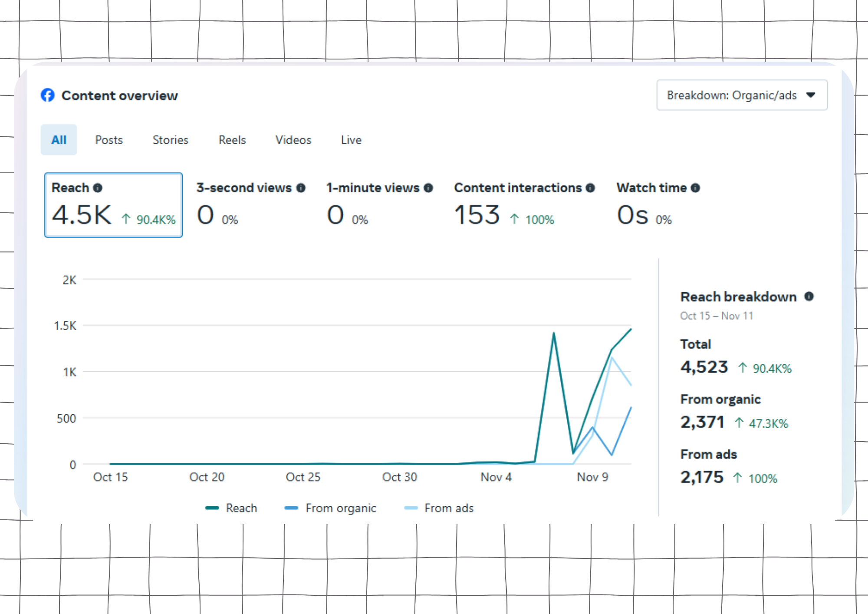Screen dimensions: 868x614
Task: Select the Videos tab
Action: point(293,140)
